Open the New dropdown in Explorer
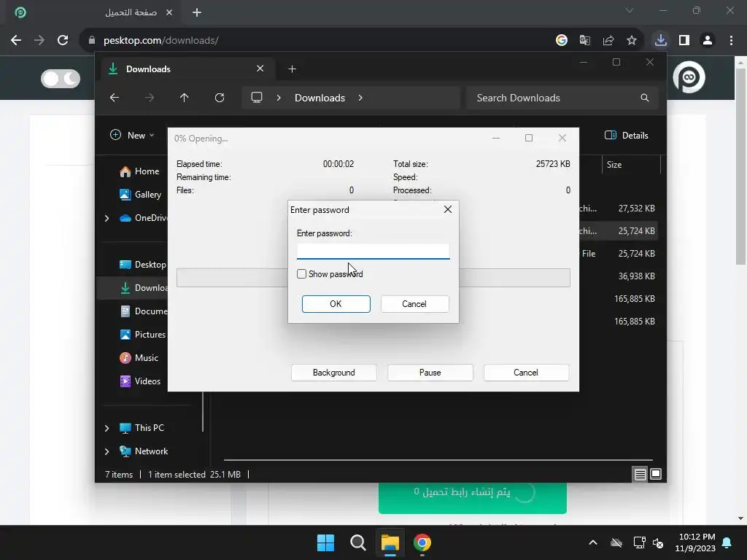The width and height of the screenshot is (747, 560). (133, 135)
